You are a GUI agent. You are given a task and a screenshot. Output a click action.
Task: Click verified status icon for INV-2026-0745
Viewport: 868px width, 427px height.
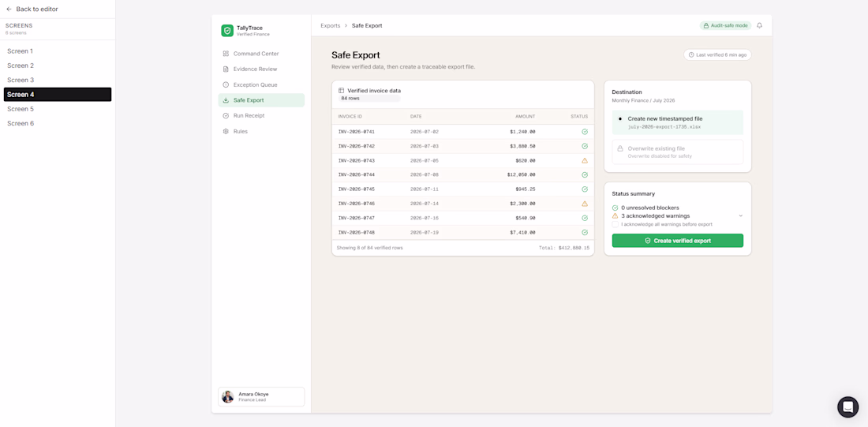585,189
